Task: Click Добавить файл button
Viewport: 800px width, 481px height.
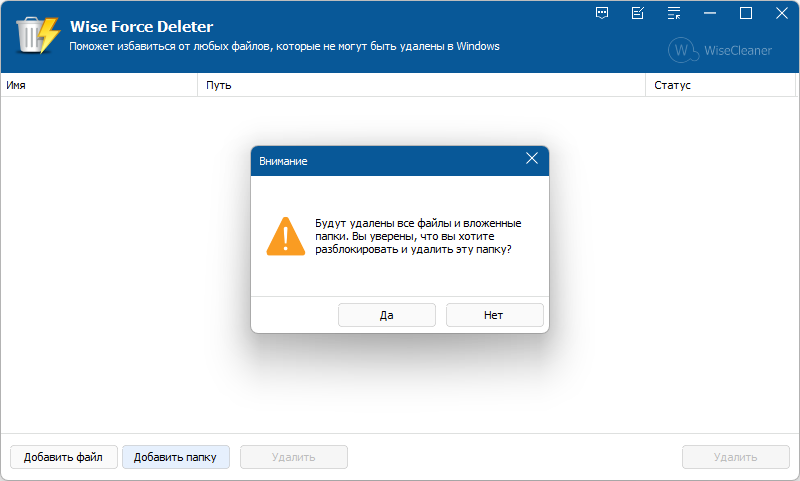Action: (64, 457)
